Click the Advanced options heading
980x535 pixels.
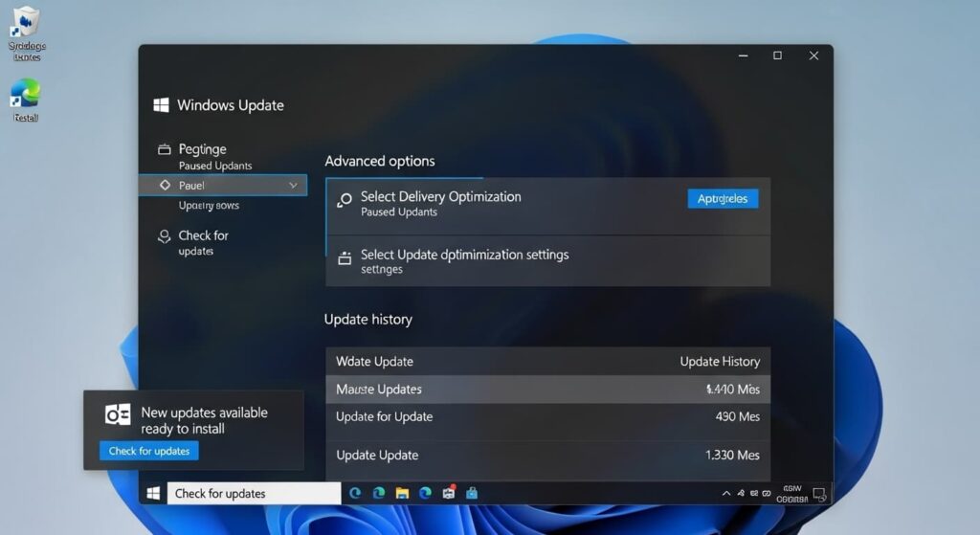pyautogui.click(x=379, y=161)
